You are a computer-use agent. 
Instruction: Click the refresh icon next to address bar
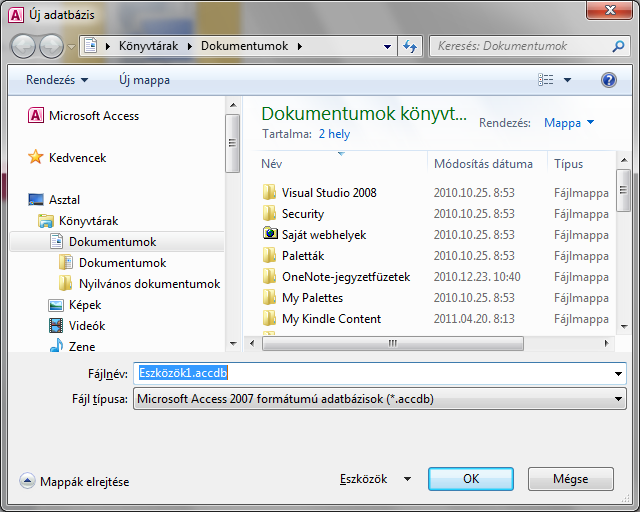click(x=410, y=46)
